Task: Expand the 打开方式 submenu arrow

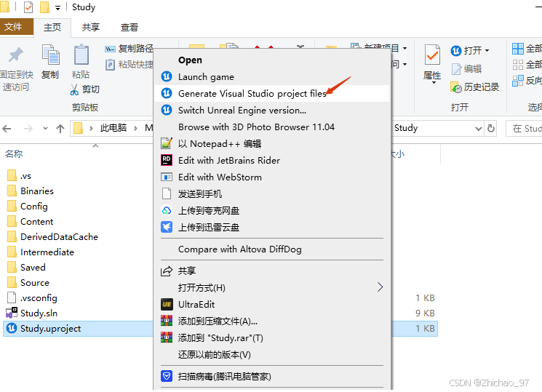Action: click(380, 288)
